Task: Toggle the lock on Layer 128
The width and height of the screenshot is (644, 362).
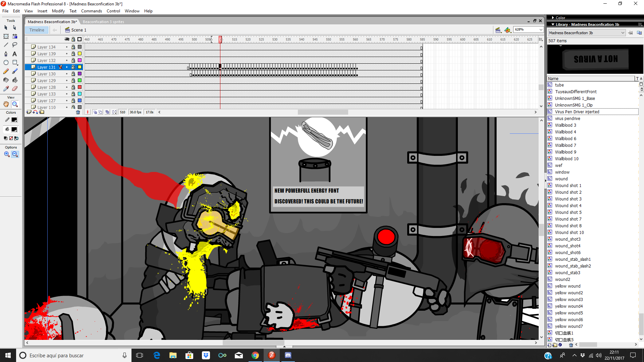Action: tap(73, 87)
